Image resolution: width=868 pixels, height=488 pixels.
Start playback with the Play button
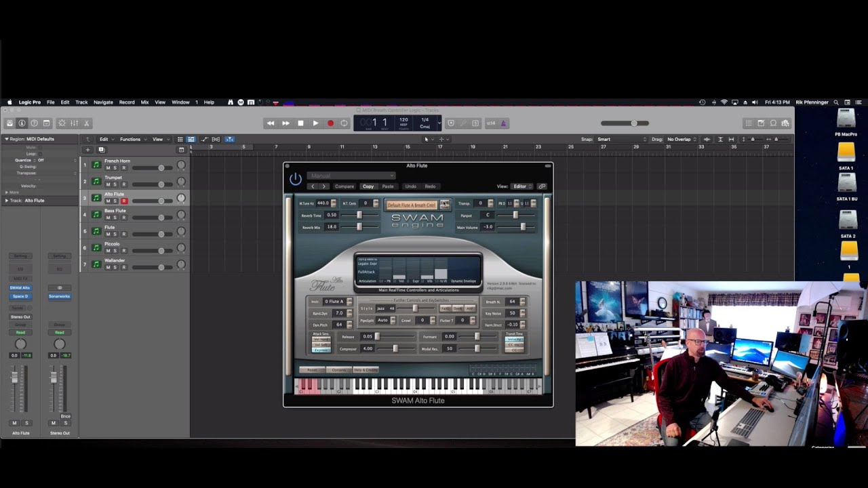point(315,123)
